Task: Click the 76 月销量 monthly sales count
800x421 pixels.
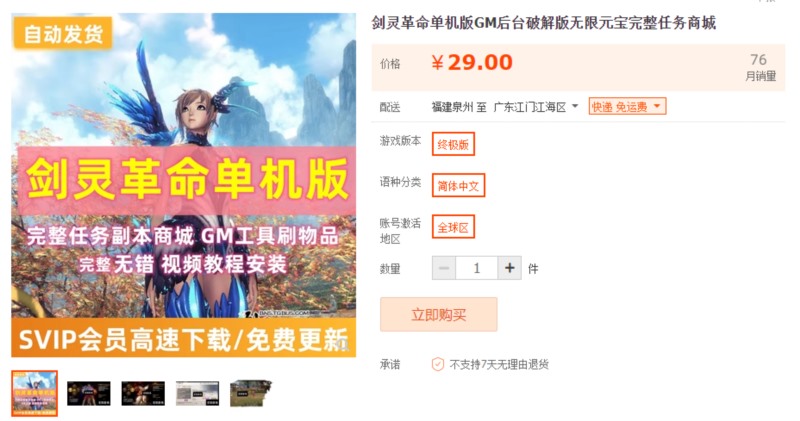Action: pyautogui.click(x=759, y=67)
